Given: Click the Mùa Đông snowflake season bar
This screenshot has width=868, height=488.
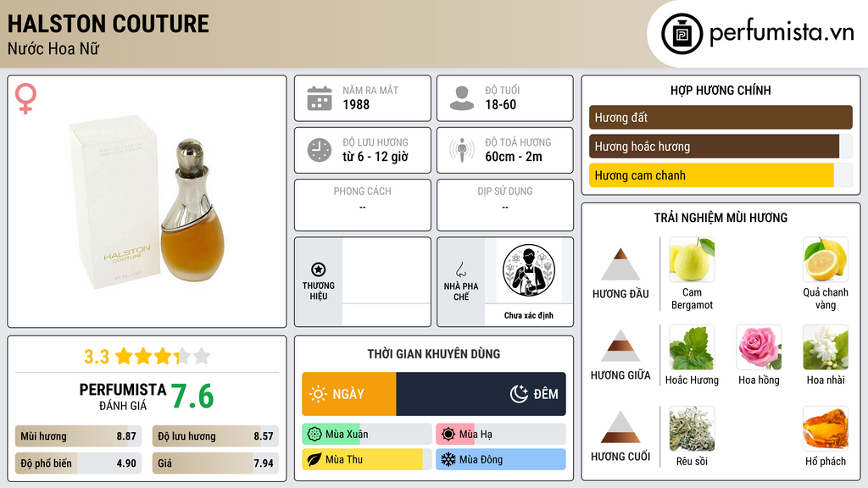Looking at the screenshot, I should coord(500,459).
